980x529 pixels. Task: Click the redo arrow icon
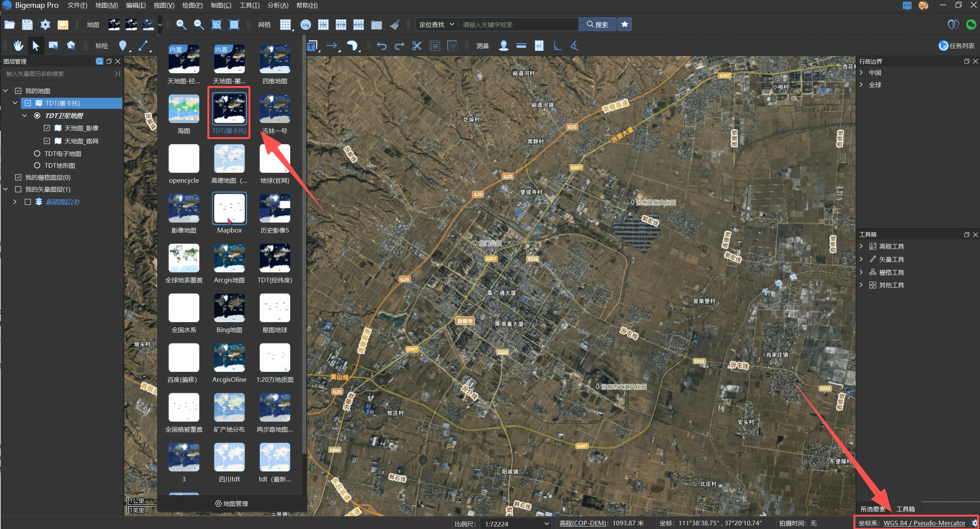[399, 46]
